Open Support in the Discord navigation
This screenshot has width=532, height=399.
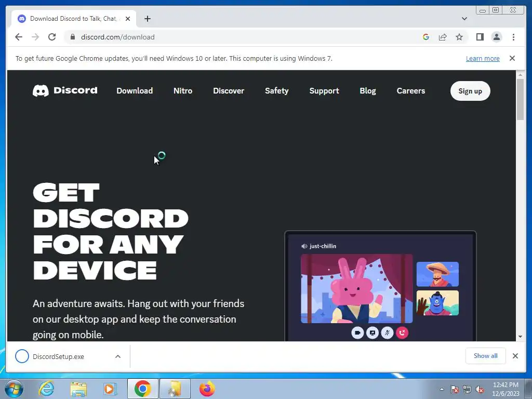[x=324, y=90]
